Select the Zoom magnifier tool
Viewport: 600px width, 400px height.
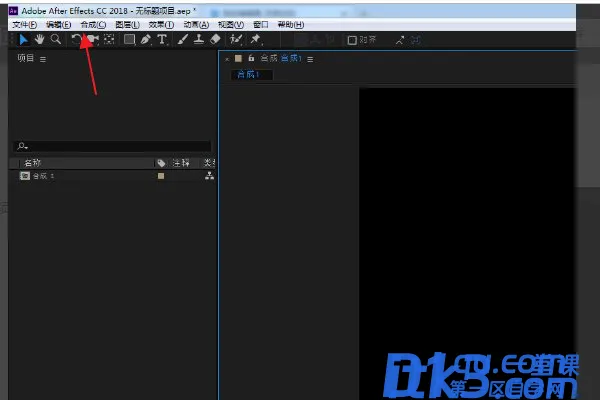(56, 39)
